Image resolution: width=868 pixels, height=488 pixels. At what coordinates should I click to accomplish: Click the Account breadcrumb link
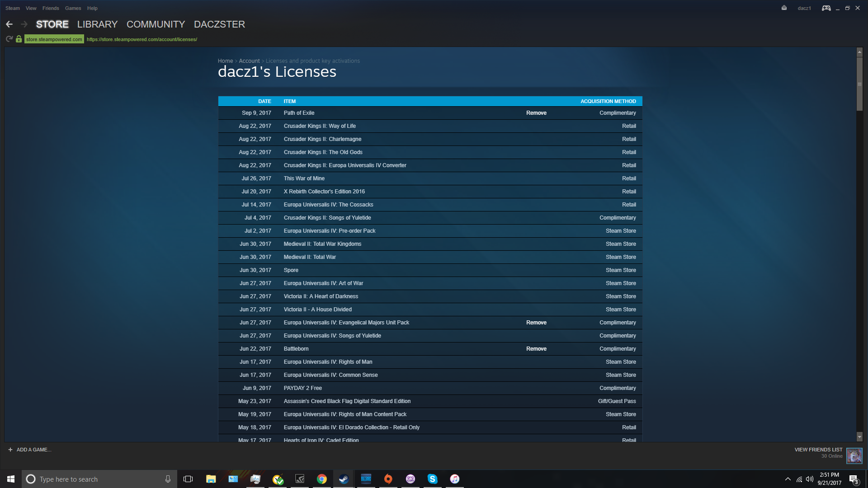coord(249,61)
